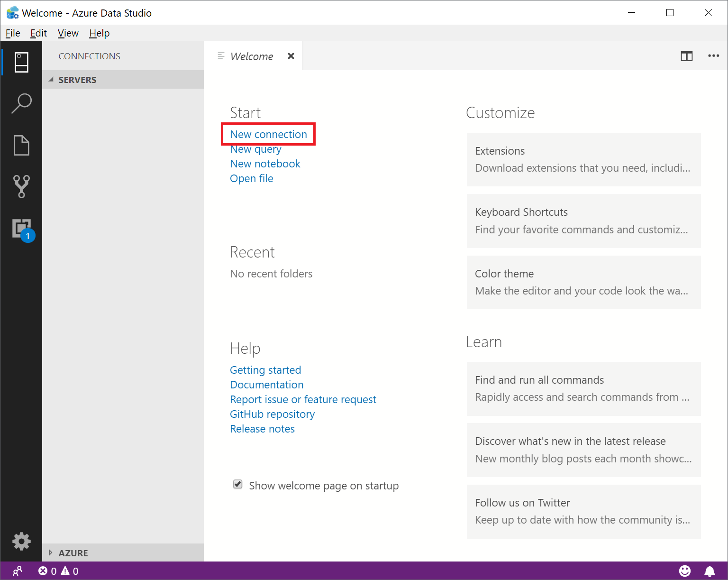
Task: Uncheck Show welcome page on startup
Action: pyautogui.click(x=237, y=484)
